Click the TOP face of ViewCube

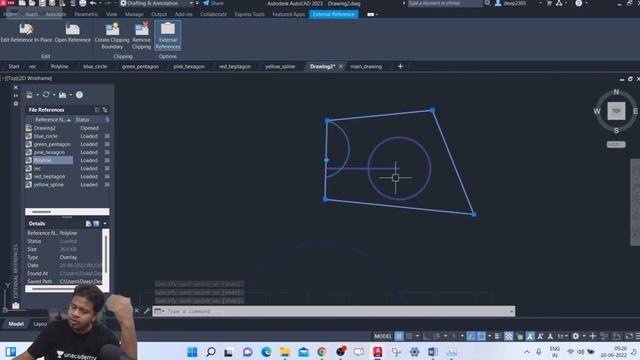coord(616,111)
